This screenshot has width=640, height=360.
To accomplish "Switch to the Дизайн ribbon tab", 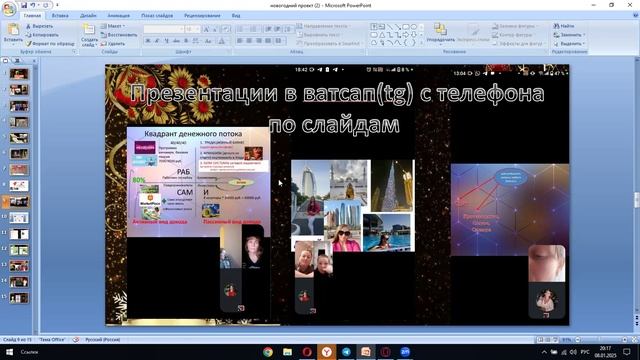I will click(x=88, y=16).
